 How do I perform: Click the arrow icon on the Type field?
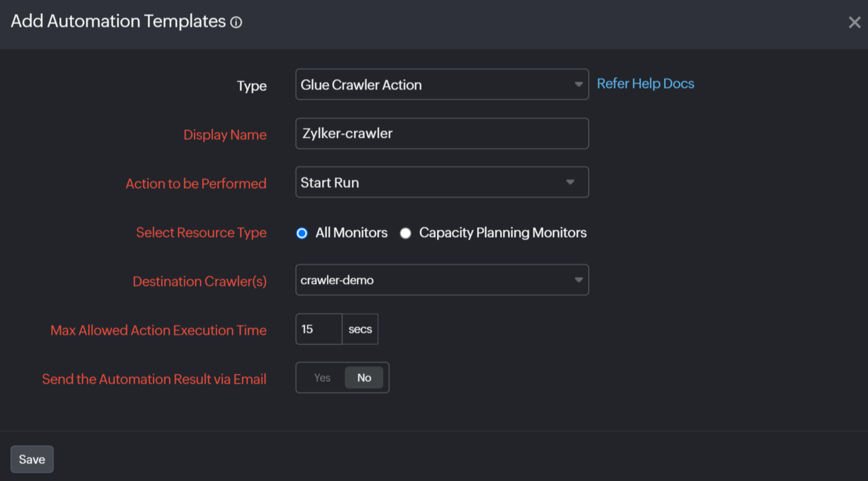tap(578, 85)
